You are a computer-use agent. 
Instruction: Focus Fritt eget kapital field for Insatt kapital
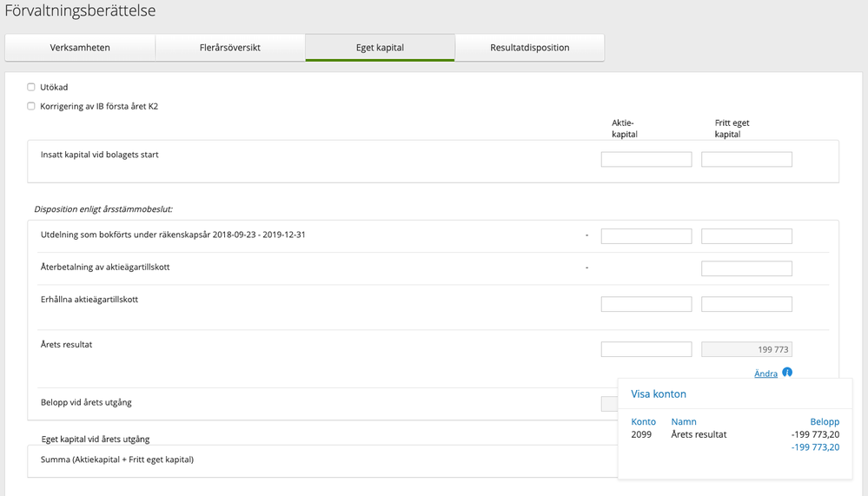coord(746,160)
